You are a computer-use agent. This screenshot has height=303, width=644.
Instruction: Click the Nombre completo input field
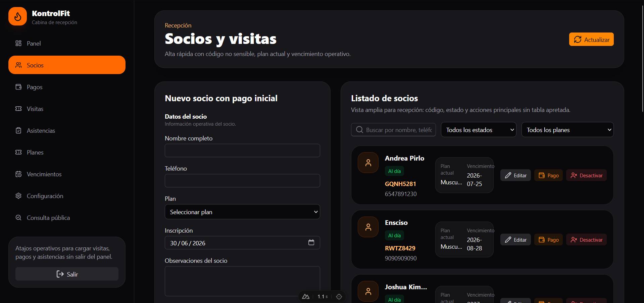point(242,150)
